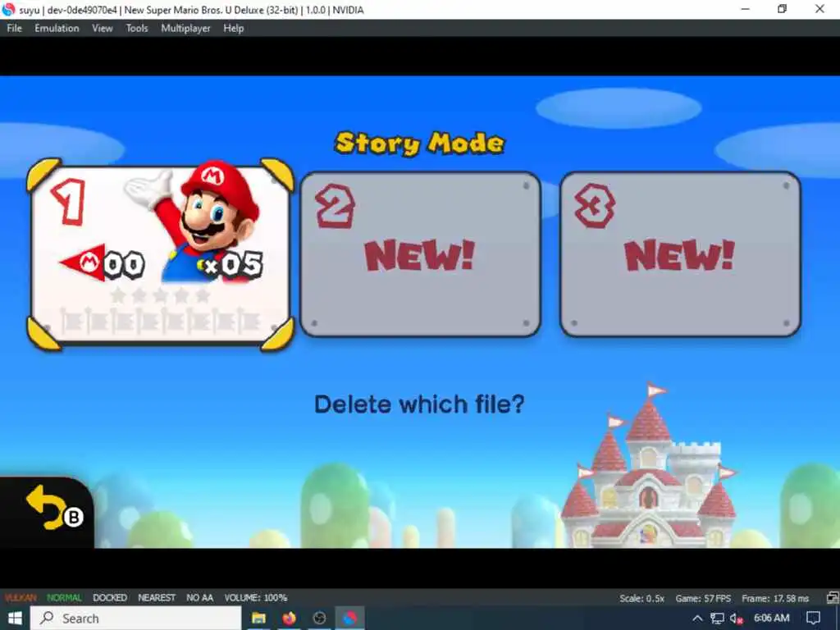Click the suyu logo in the title bar
This screenshot has width=840, height=630.
coord(8,9)
